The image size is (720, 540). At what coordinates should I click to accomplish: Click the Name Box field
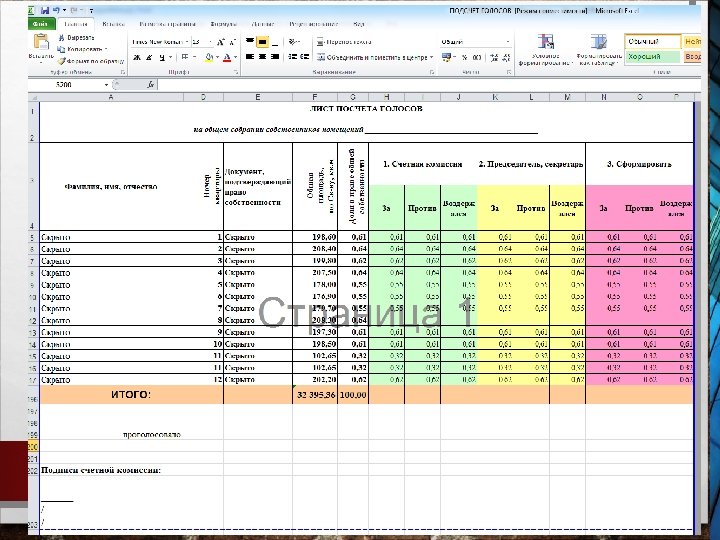tap(65, 84)
